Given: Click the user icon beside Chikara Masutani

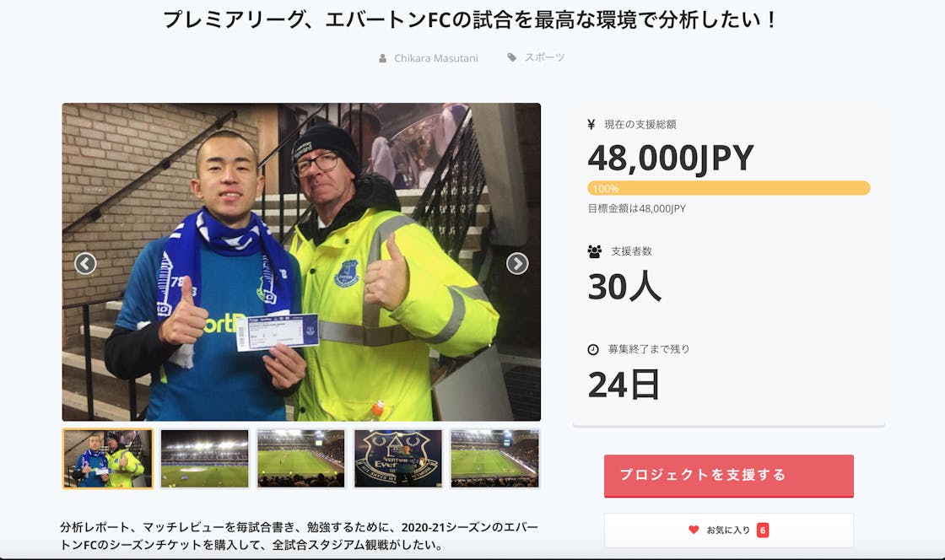Looking at the screenshot, I should point(383,58).
